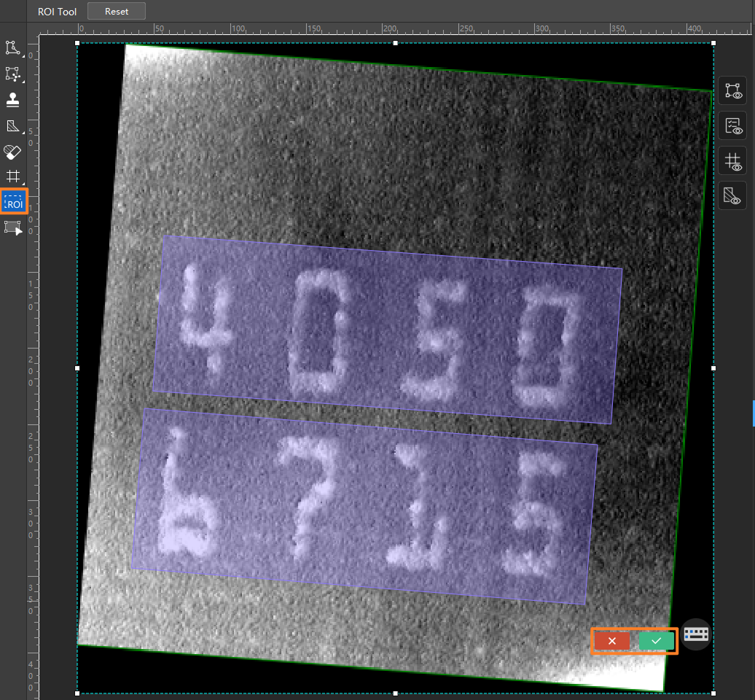Click the upper purple ROI region
The width and height of the screenshot is (755, 700).
tap(388, 330)
